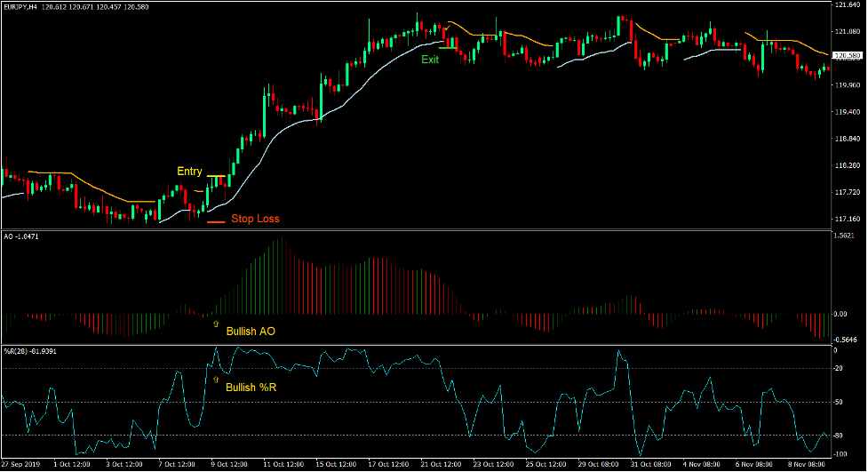
Task: Click the AO -1.0471 indicator label
Action: coord(21,236)
